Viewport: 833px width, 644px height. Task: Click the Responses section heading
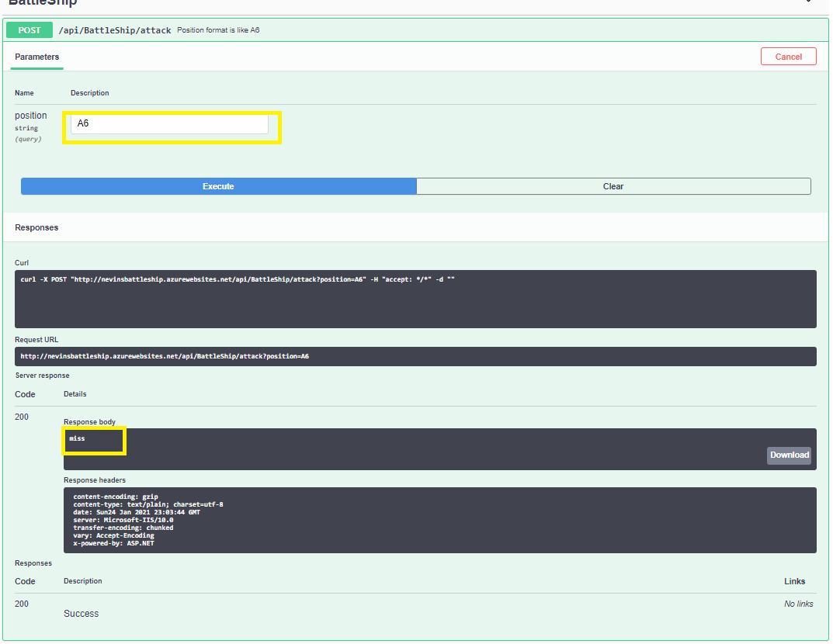pos(36,227)
